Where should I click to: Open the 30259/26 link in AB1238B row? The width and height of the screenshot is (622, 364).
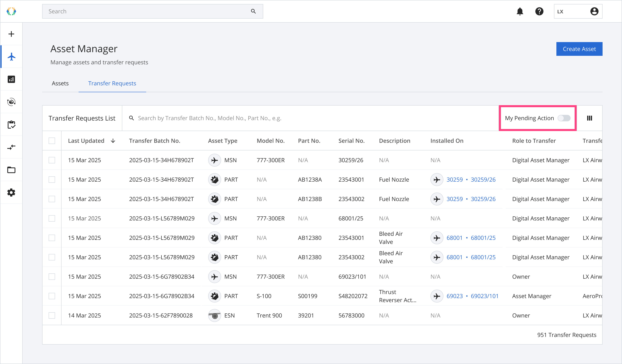(483, 199)
